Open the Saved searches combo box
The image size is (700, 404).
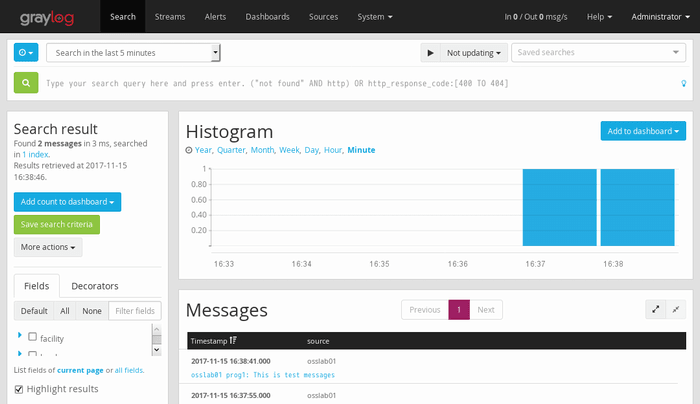tap(598, 52)
